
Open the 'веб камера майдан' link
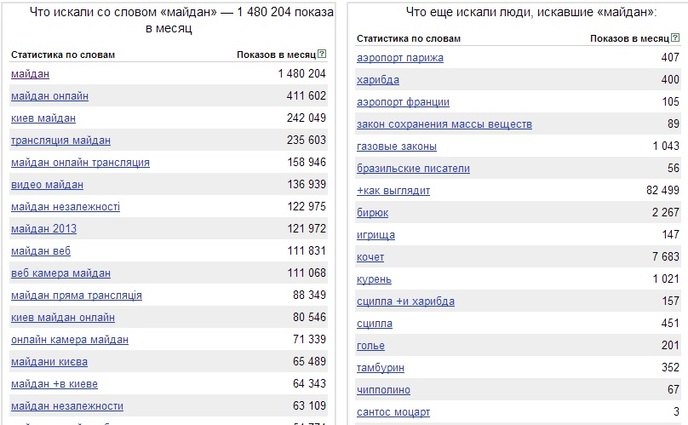click(60, 273)
